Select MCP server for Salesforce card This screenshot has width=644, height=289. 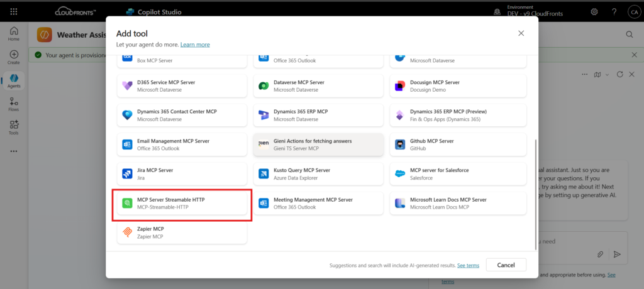pyautogui.click(x=458, y=173)
